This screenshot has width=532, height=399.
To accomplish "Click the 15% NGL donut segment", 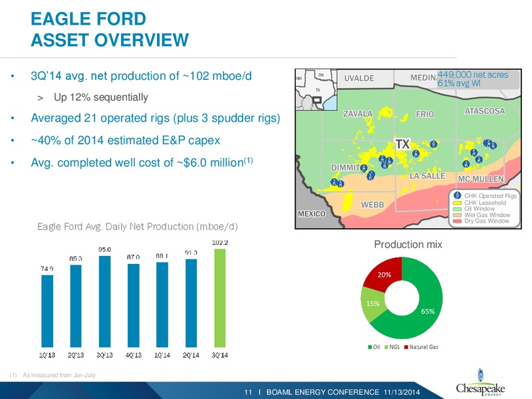I will 372,304.
